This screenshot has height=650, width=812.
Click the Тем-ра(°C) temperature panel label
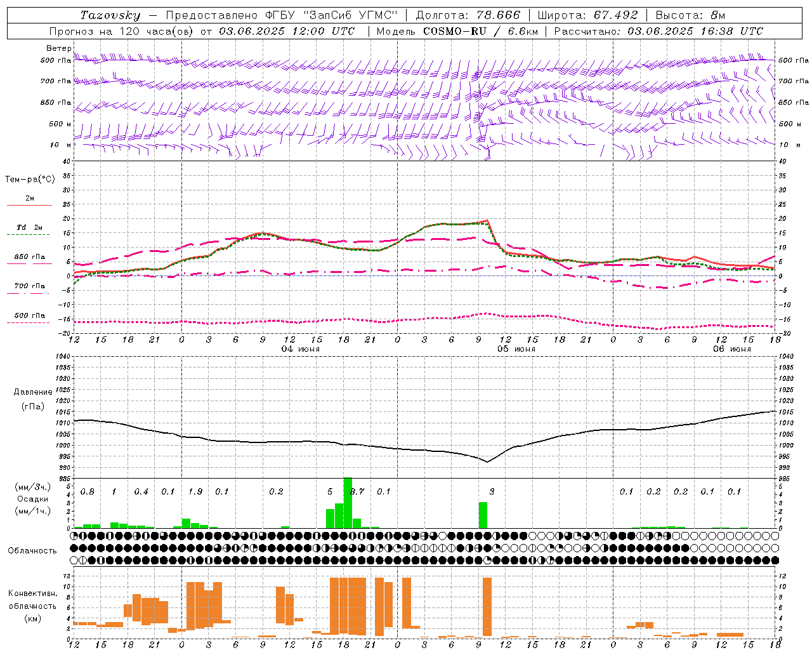[x=30, y=180]
